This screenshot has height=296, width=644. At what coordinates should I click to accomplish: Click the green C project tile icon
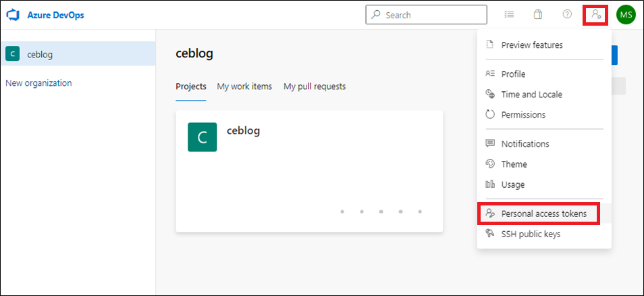tap(202, 137)
